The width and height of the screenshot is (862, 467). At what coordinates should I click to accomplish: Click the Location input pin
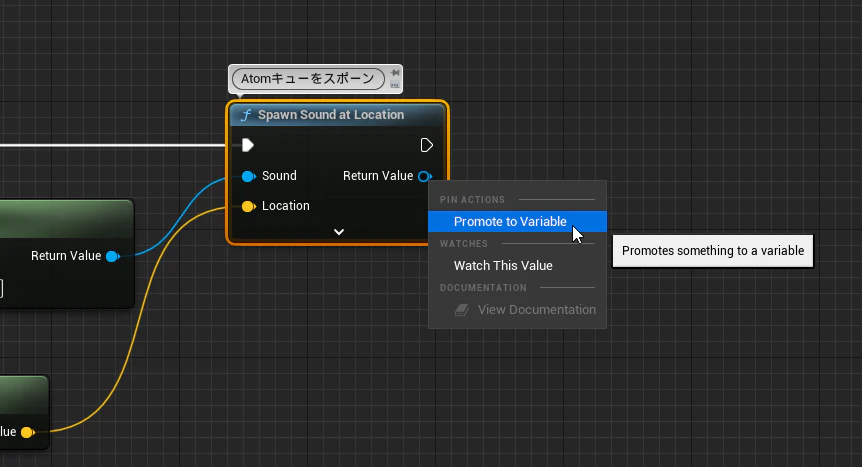click(248, 206)
